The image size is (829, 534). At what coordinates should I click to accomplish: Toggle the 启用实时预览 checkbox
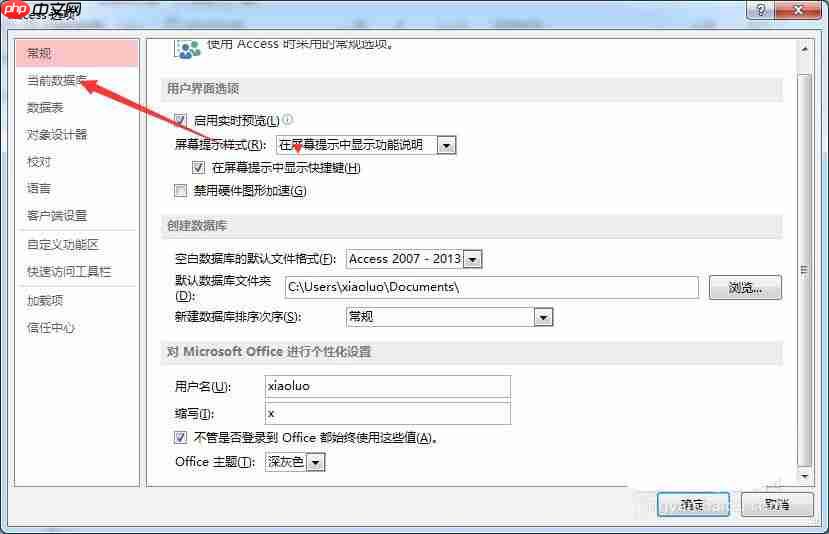click(180, 120)
